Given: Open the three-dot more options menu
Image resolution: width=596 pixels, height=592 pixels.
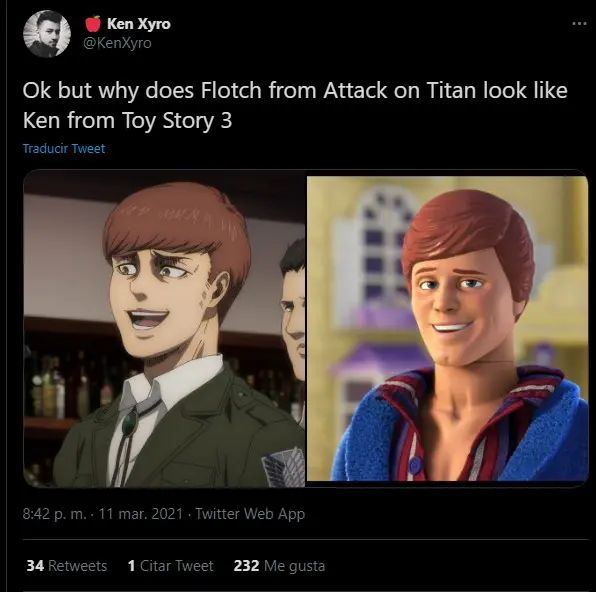Looking at the screenshot, I should coord(579,24).
